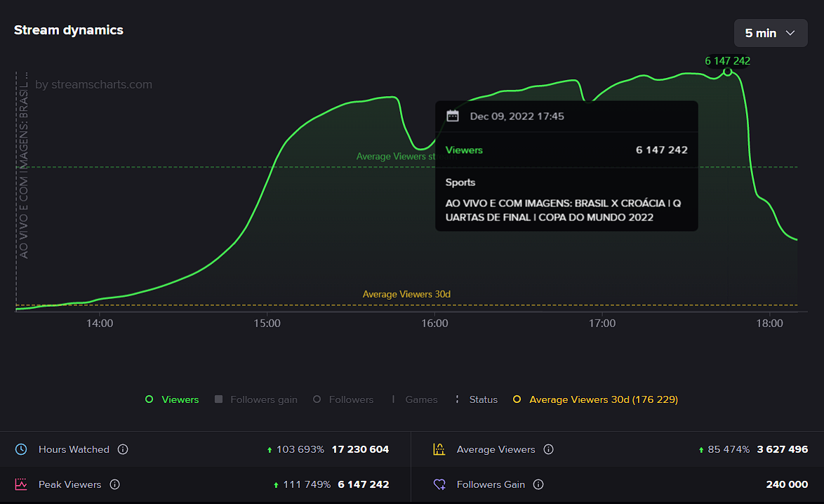Viewport: 824px width, 504px height.
Task: Click the heart icon for Followers Gain
Action: pyautogui.click(x=439, y=484)
